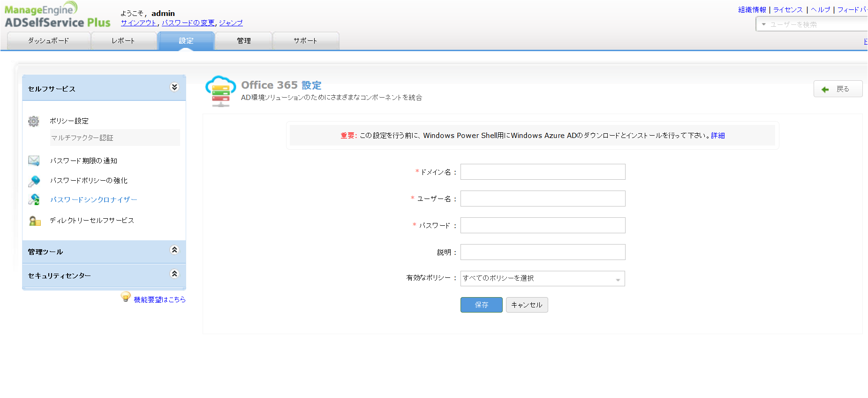Open the 有効なポリシー dropdown
The image size is (868, 398).
click(543, 278)
